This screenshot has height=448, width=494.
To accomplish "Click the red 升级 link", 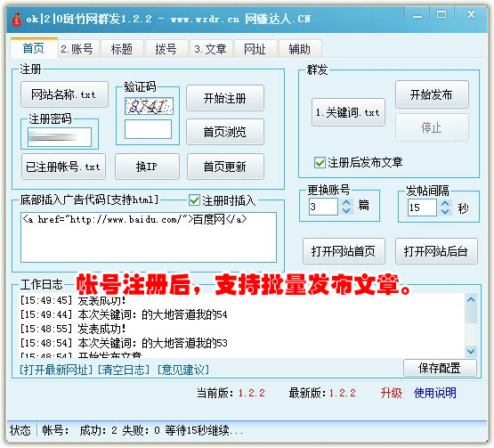I will pos(392,393).
